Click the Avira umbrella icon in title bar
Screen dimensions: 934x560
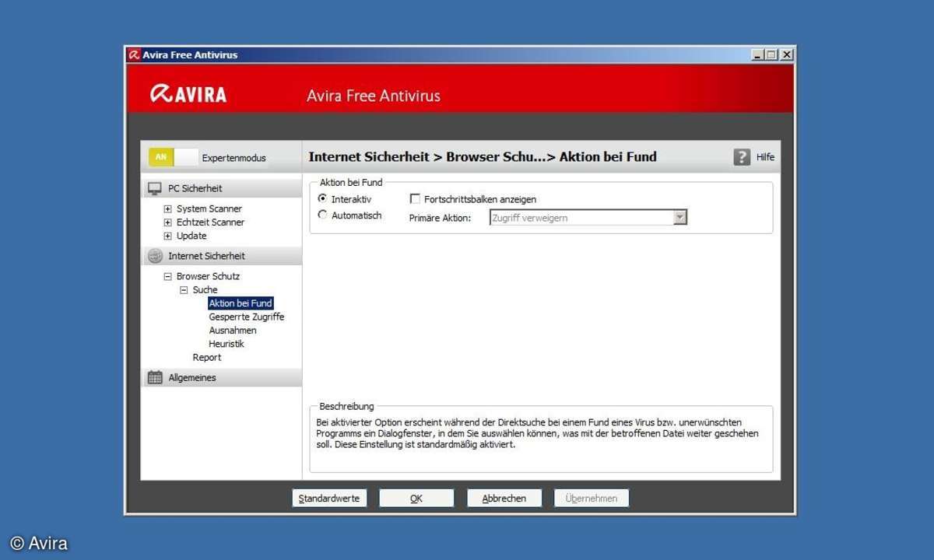click(x=134, y=54)
